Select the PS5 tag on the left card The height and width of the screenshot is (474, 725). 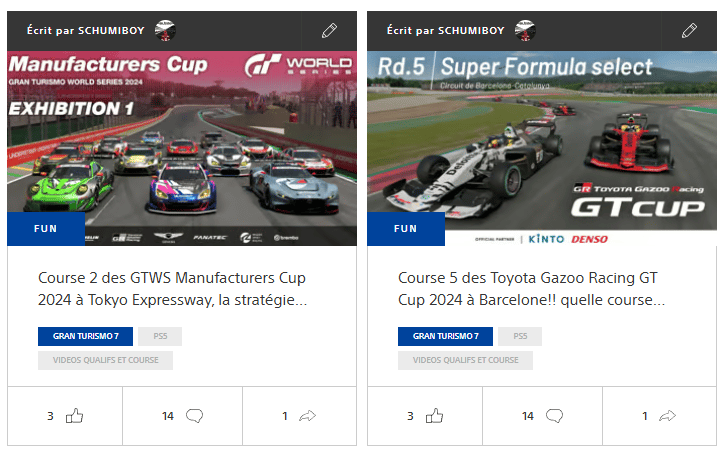coord(160,336)
